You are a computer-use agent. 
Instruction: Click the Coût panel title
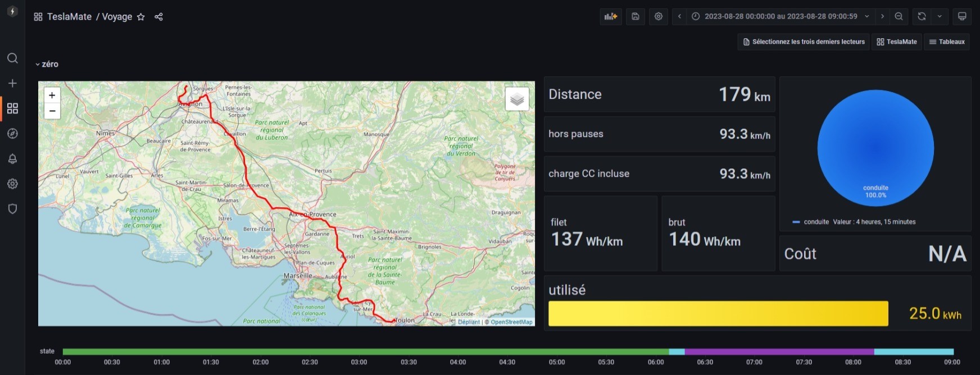coord(800,254)
